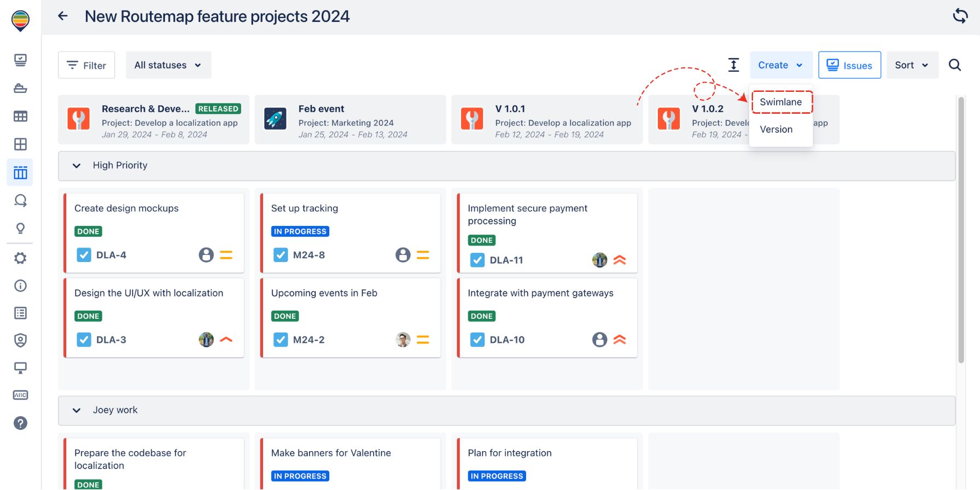Choose Version in the Create menu
Image resolution: width=980 pixels, height=490 pixels.
[x=776, y=130]
